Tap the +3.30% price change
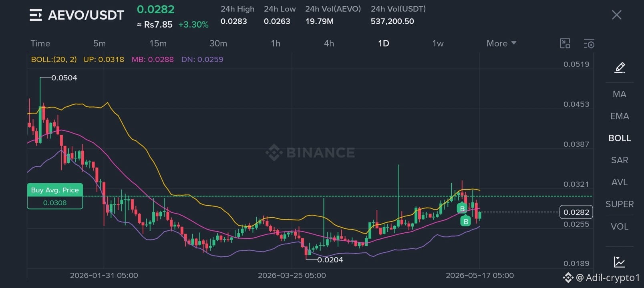The height and width of the screenshot is (288, 644). point(193,24)
